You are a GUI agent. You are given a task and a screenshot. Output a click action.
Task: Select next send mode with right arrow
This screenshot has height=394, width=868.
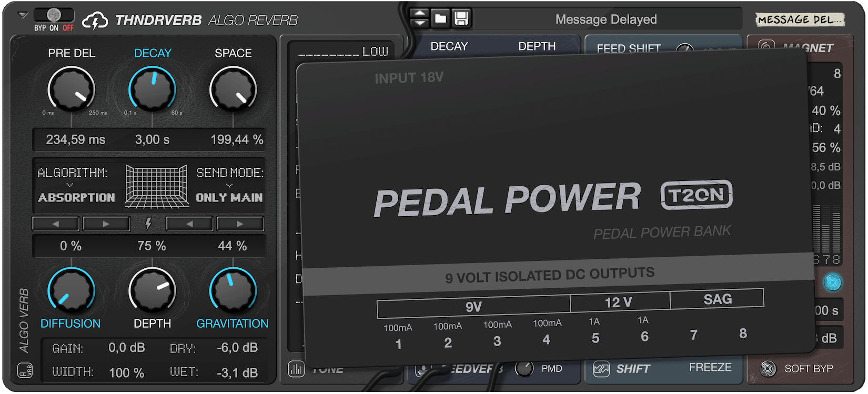point(240,224)
